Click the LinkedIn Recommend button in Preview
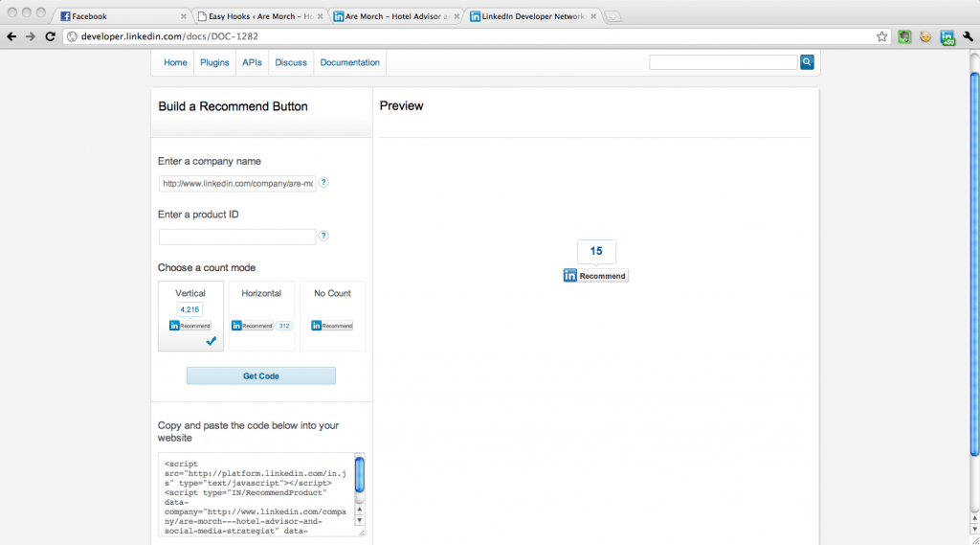This screenshot has width=980, height=545. pyautogui.click(x=595, y=276)
